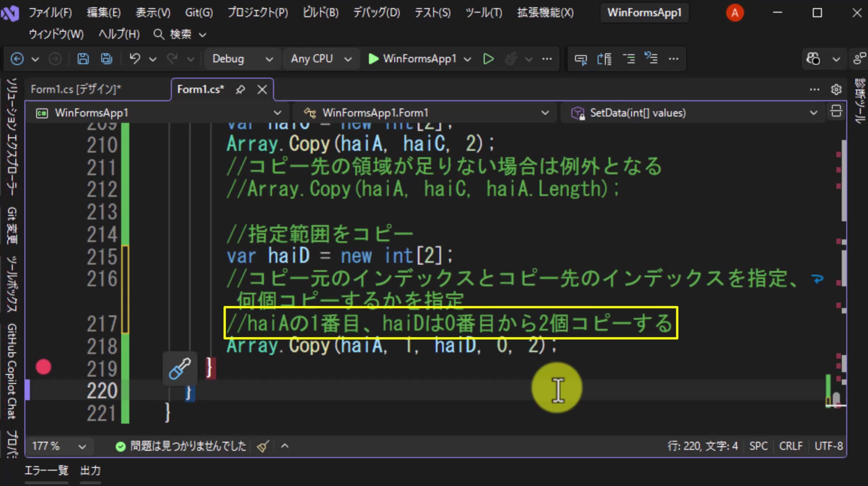Start without debugging outlined play icon
868x486 pixels.
tap(488, 59)
